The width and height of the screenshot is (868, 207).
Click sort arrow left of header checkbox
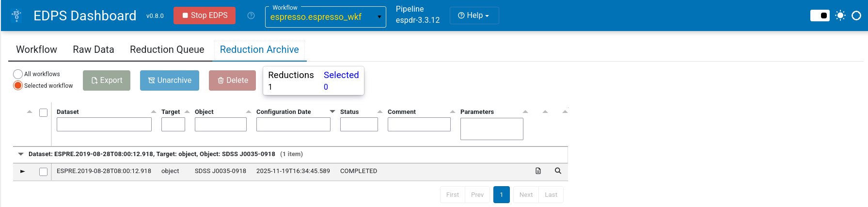pos(30,112)
